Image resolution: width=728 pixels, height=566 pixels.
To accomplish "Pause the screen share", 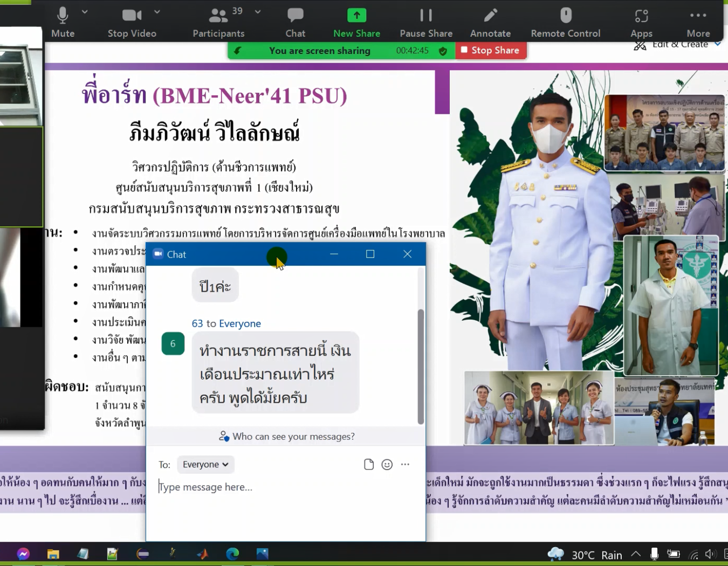I will (425, 22).
